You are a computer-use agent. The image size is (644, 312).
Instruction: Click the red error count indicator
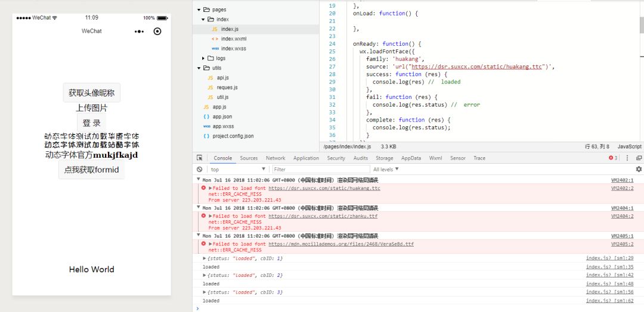(x=613, y=158)
